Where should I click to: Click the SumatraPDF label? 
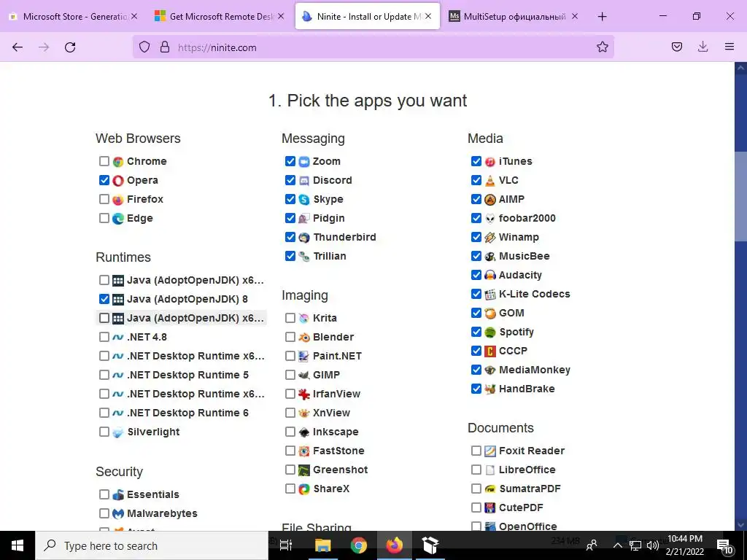530,489
